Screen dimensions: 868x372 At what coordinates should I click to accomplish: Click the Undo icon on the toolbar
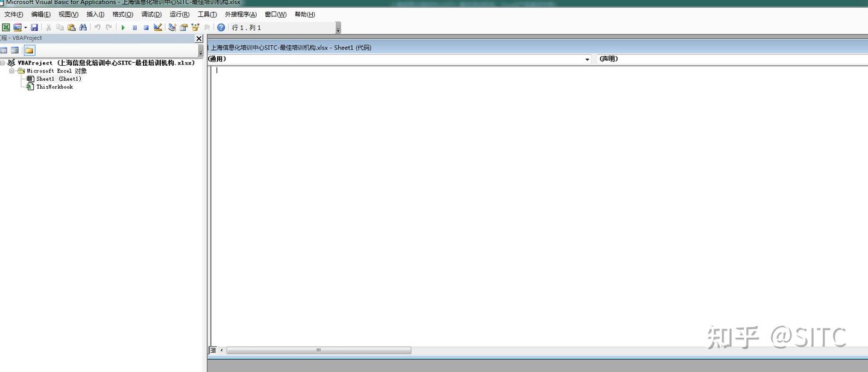click(95, 27)
